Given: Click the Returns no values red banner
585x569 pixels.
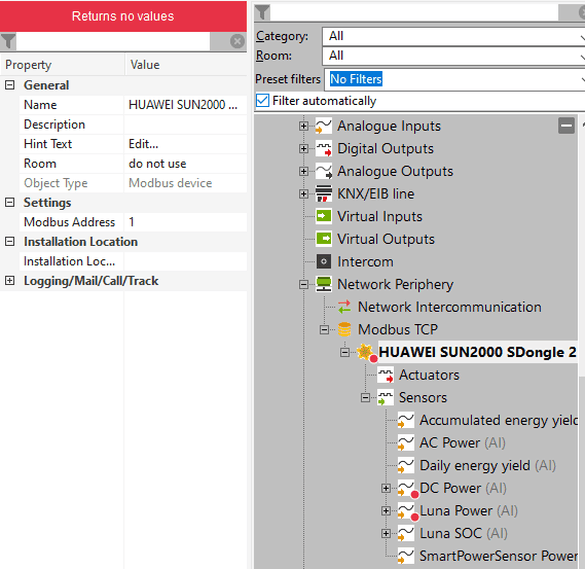Looking at the screenshot, I should [x=123, y=16].
